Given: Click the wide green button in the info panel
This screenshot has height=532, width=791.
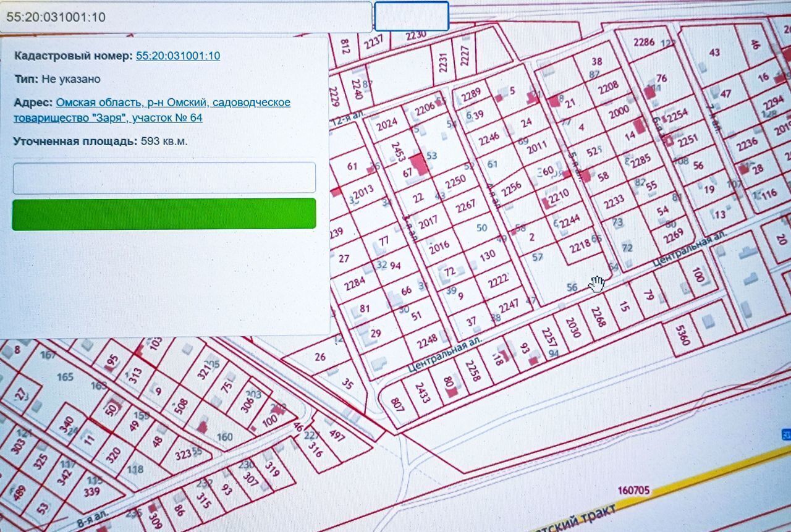Looking at the screenshot, I should [164, 214].
